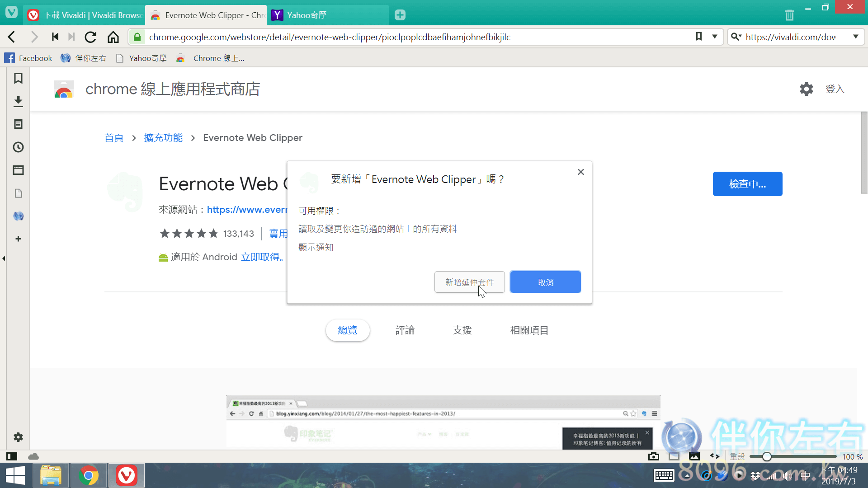This screenshot has height=488, width=868.
Task: Select the 相關項目 tab
Action: coord(529,330)
